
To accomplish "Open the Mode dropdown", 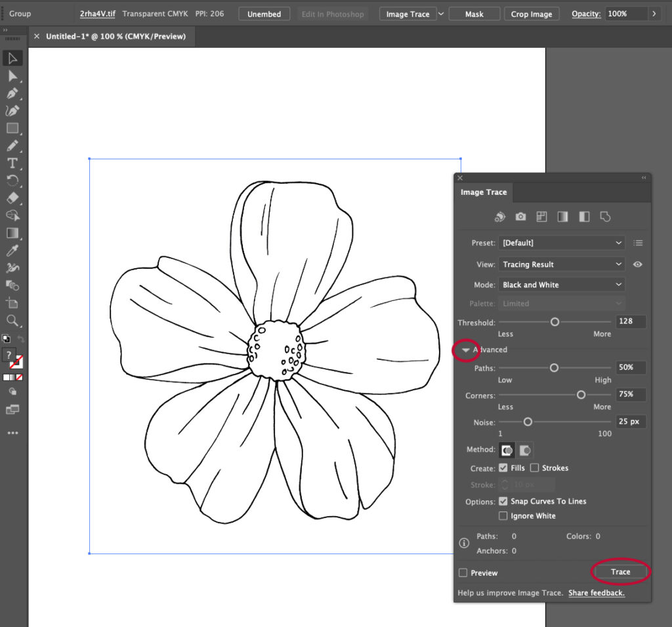I will (x=561, y=284).
